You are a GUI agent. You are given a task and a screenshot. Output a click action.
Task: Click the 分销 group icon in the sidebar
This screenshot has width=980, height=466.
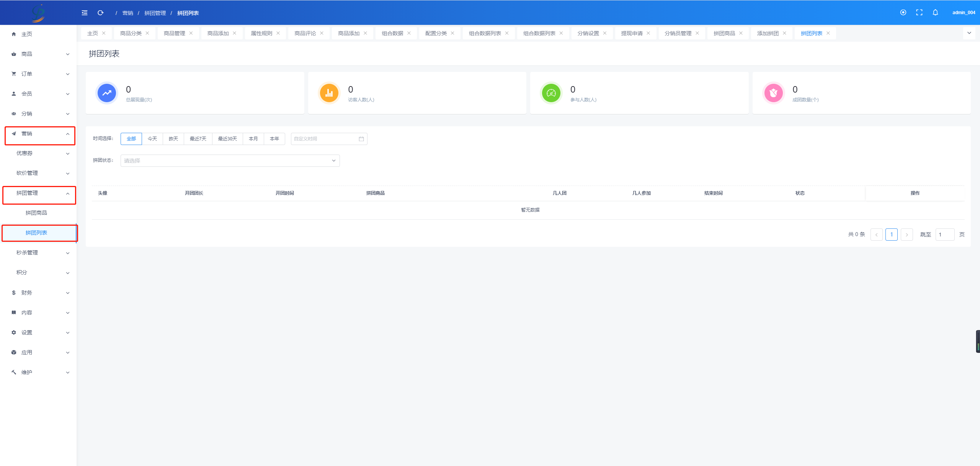pyautogui.click(x=14, y=114)
